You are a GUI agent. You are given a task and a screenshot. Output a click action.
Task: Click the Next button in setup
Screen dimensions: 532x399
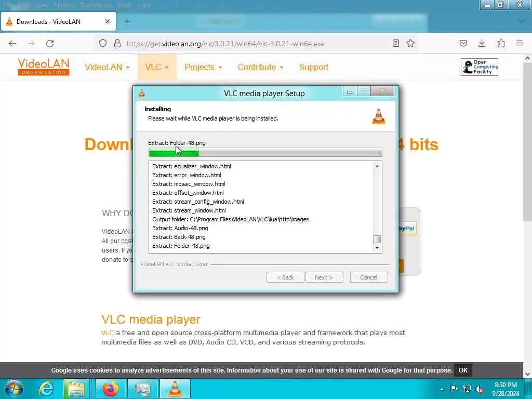pyautogui.click(x=324, y=277)
